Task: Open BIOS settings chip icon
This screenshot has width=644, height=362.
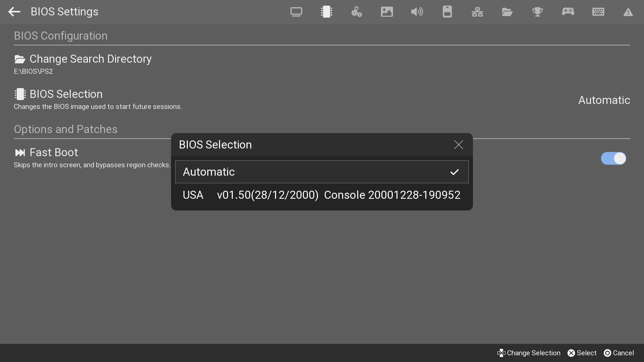Action: click(x=326, y=12)
